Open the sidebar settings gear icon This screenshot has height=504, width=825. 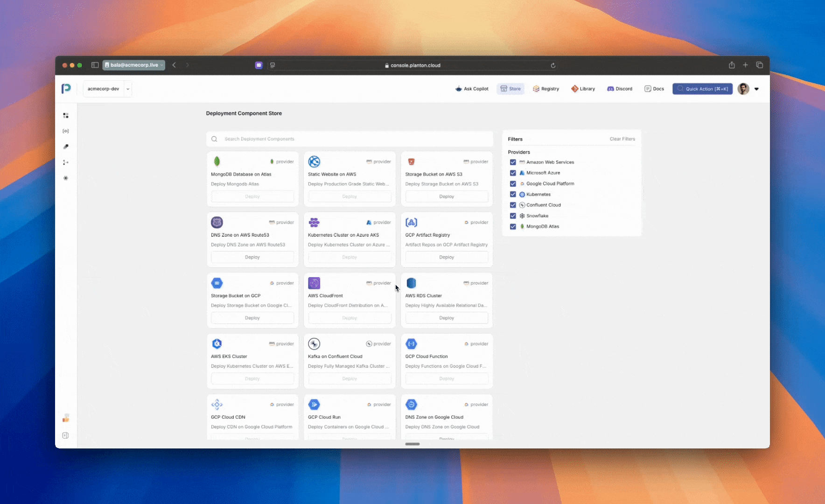(x=66, y=178)
